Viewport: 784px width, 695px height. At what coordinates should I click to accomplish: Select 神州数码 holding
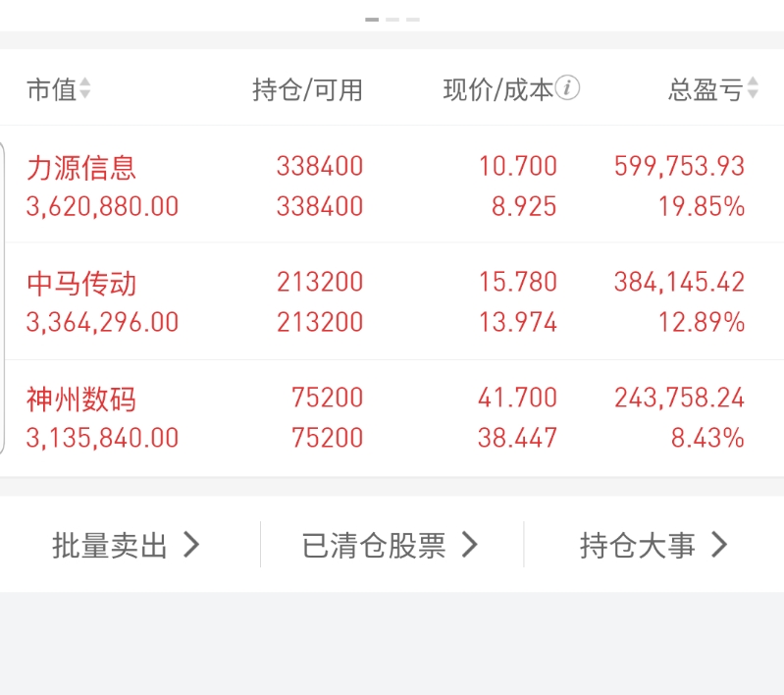(x=81, y=401)
